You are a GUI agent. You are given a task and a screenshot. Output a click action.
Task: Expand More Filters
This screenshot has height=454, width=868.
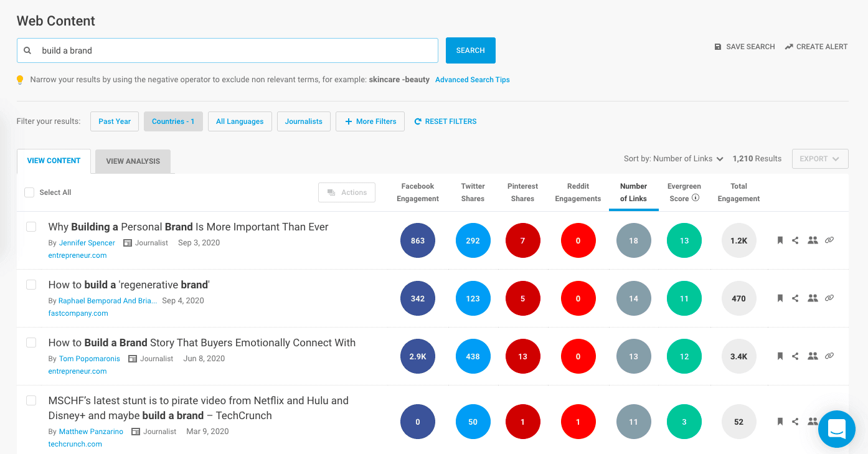point(370,121)
